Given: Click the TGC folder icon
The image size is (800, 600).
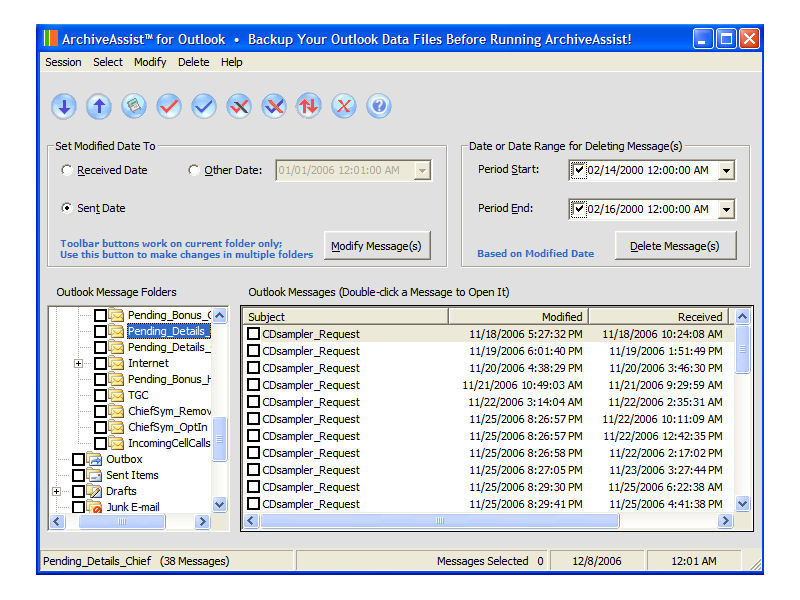Looking at the screenshot, I should [x=117, y=395].
